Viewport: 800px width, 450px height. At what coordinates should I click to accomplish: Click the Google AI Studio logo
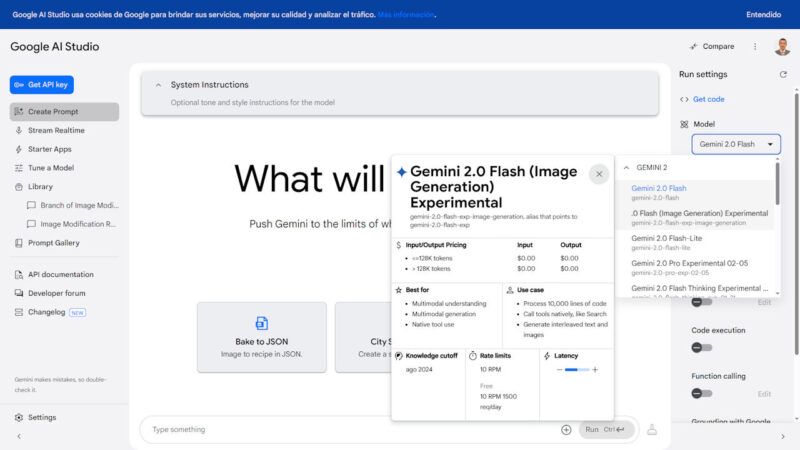(x=55, y=46)
